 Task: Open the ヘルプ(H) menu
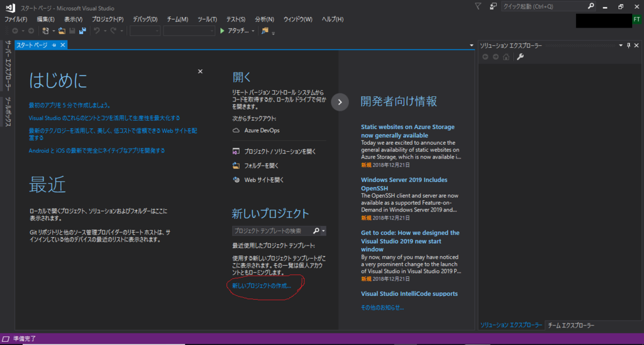point(333,20)
